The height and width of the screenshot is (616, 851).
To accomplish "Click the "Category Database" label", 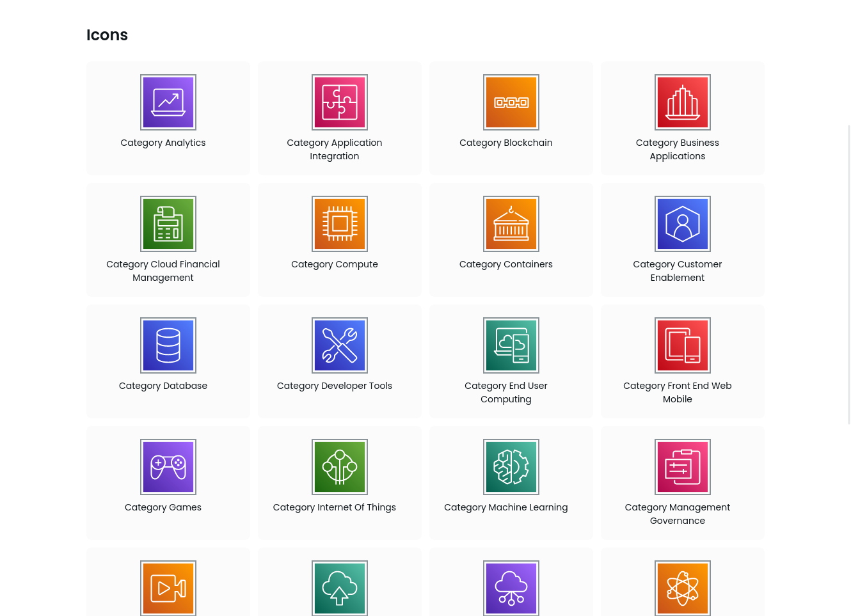I will (163, 386).
